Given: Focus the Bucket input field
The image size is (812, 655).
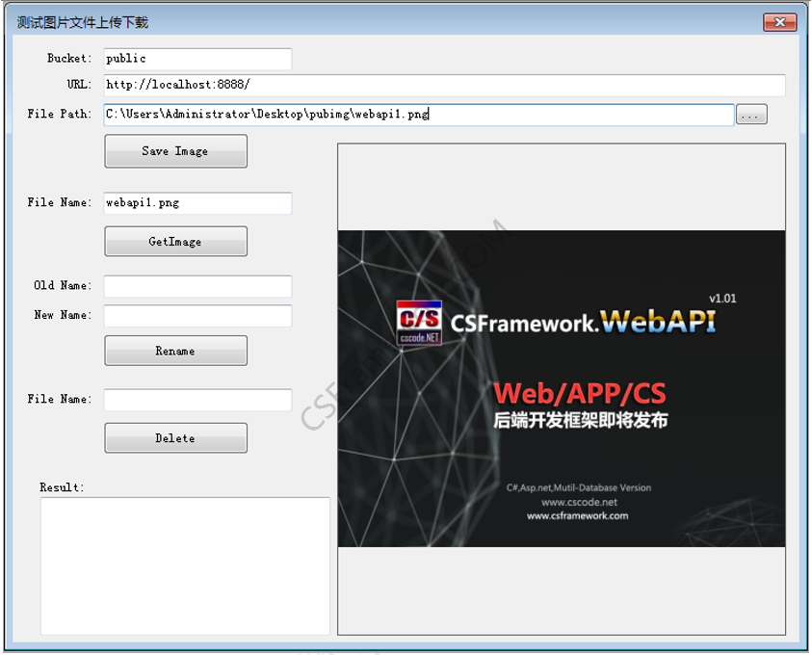Looking at the screenshot, I should [x=197, y=59].
